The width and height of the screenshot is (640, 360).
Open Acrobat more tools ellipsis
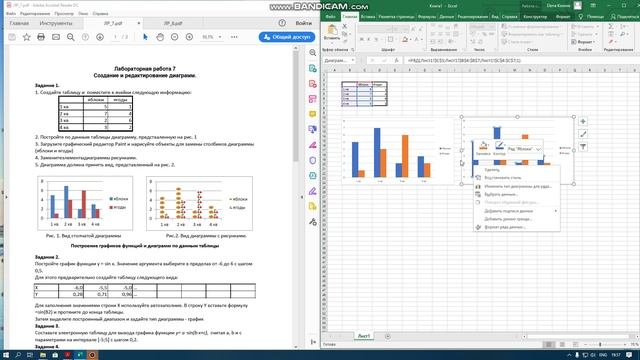coord(234,37)
